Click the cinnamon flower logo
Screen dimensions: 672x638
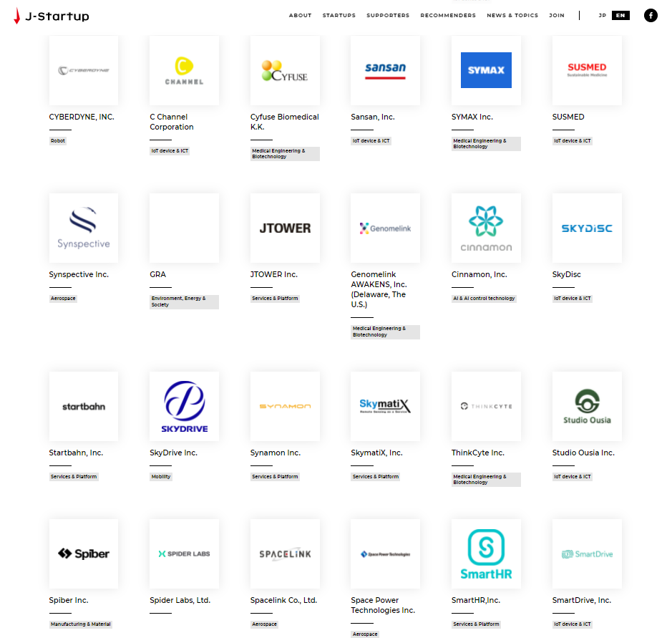coord(486,228)
